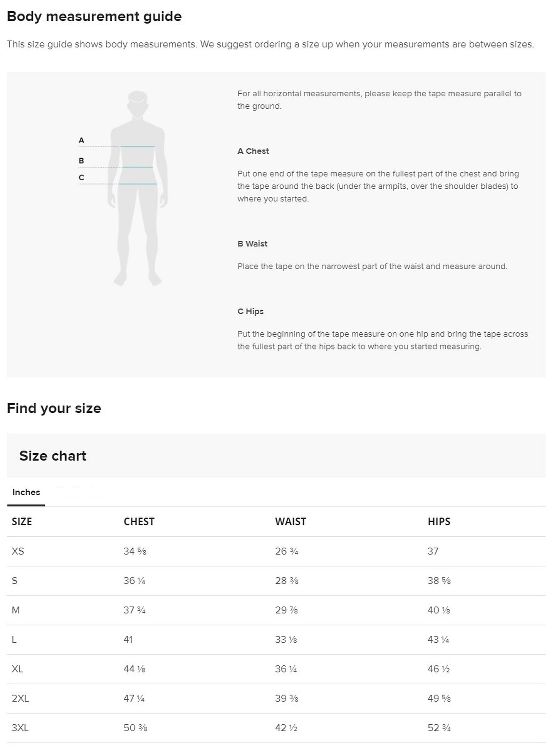This screenshot has width=551, height=756.
Task: Select the XL size row label
Action: [x=17, y=669]
